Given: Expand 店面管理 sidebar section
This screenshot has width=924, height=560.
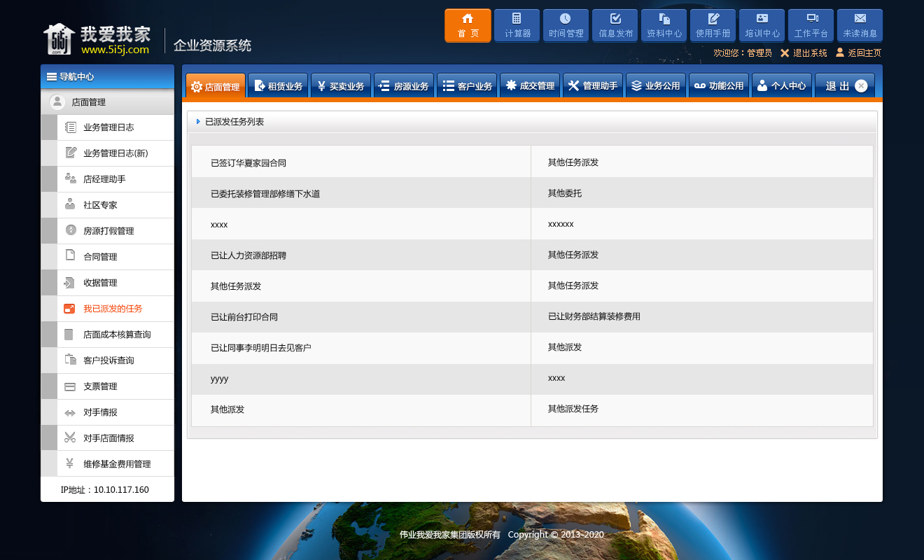Looking at the screenshot, I should pyautogui.click(x=107, y=102).
